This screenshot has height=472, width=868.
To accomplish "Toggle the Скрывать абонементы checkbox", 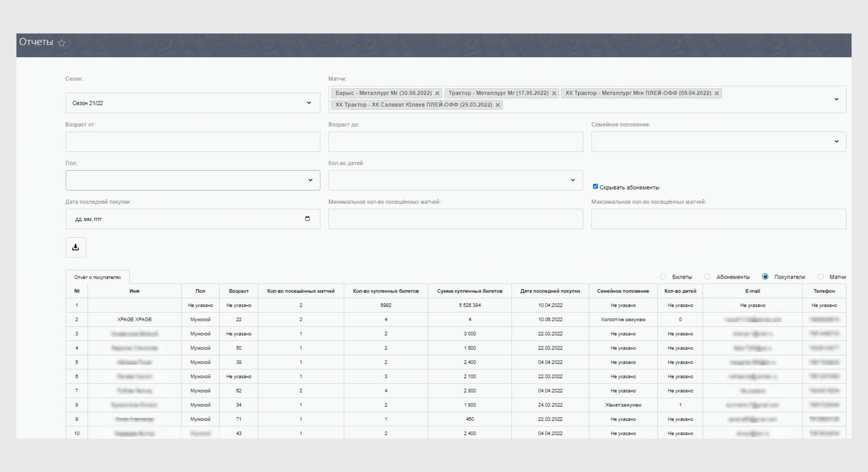I will (595, 187).
